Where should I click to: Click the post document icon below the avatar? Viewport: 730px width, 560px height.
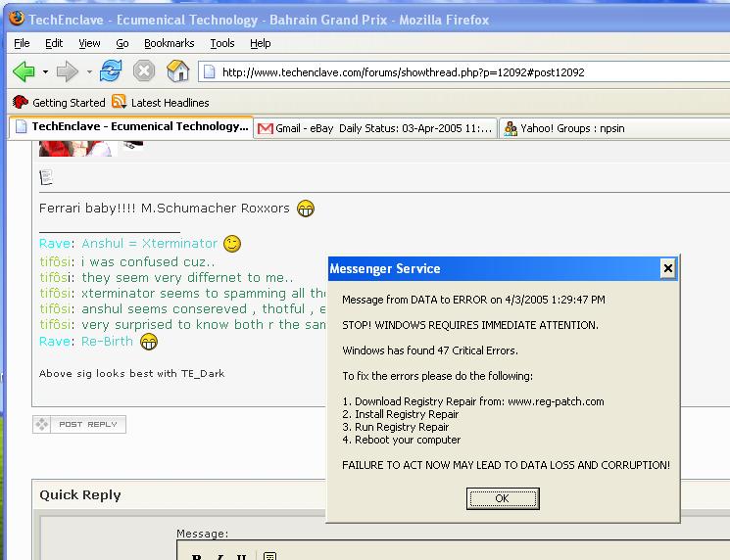(46, 177)
